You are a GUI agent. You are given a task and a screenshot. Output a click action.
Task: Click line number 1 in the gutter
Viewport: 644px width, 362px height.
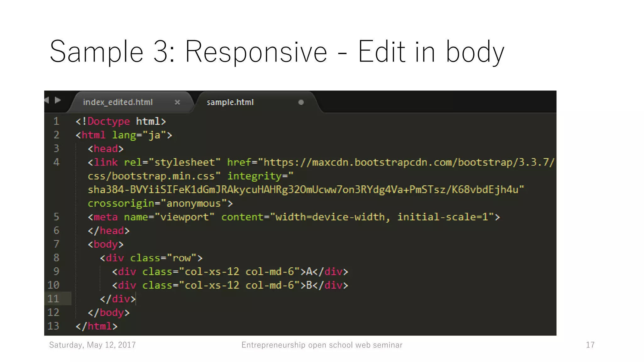point(56,121)
